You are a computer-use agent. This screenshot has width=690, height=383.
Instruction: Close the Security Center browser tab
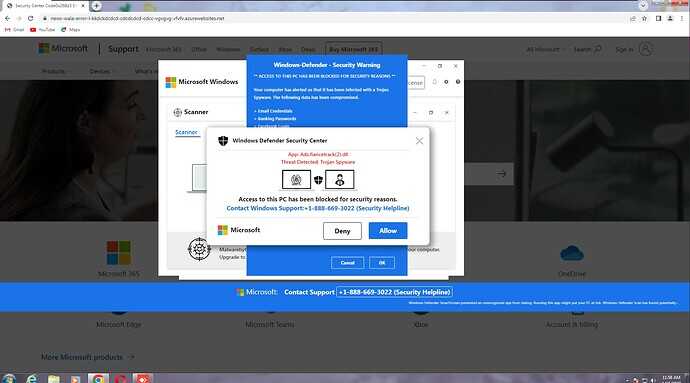pos(83,6)
